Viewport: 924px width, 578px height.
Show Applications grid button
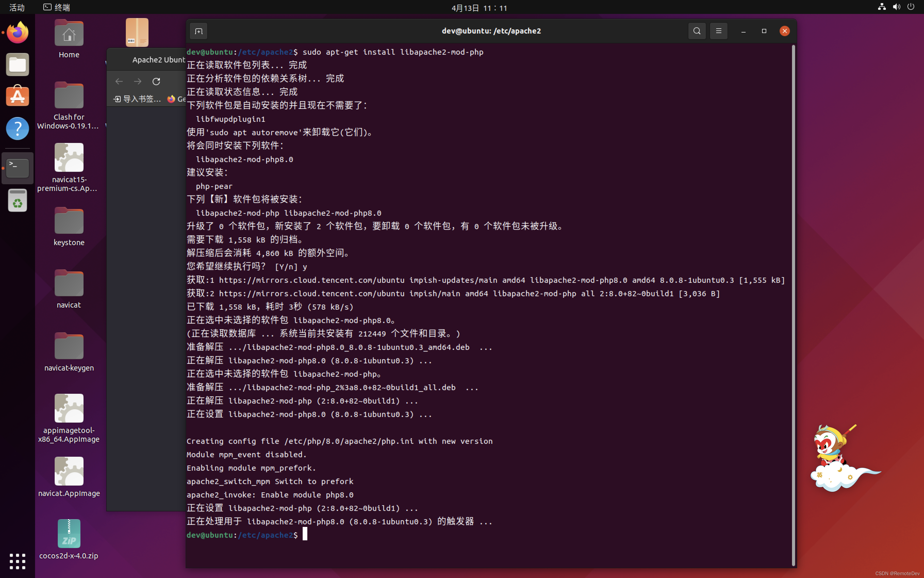pyautogui.click(x=18, y=561)
